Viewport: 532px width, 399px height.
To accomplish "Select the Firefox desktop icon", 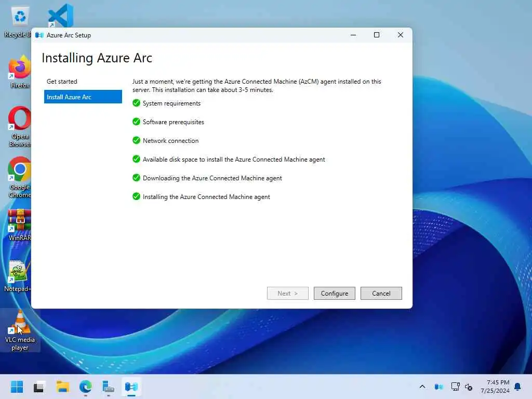I will pyautogui.click(x=20, y=72).
